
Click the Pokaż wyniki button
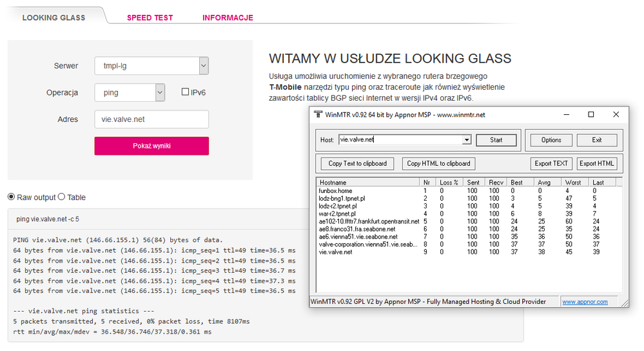151,146
